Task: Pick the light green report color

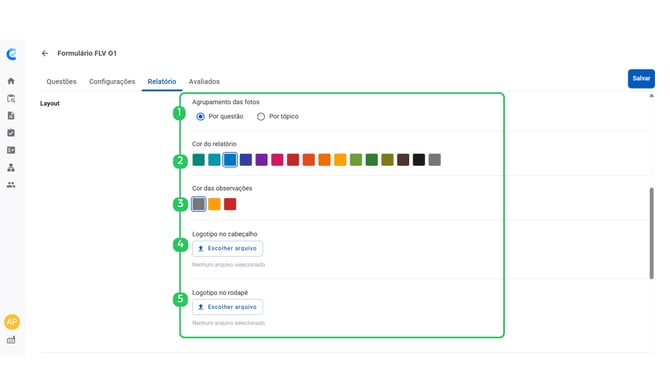Action: click(356, 160)
